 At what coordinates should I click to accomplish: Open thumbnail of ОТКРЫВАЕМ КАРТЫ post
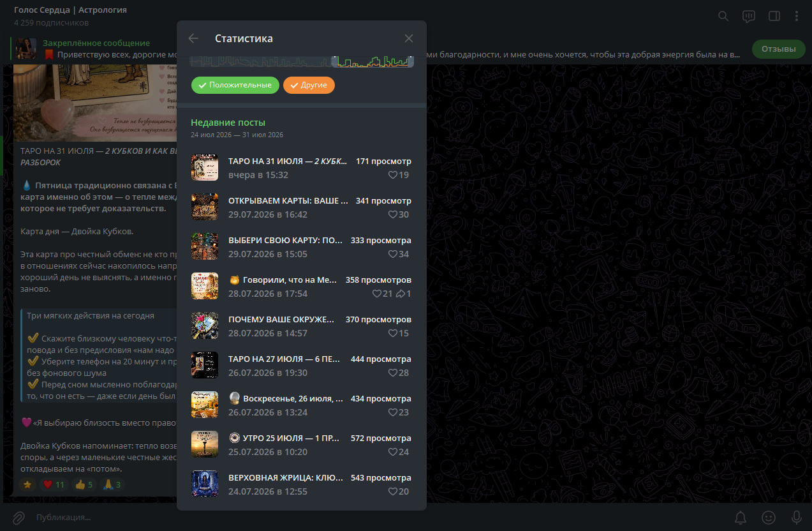click(205, 207)
